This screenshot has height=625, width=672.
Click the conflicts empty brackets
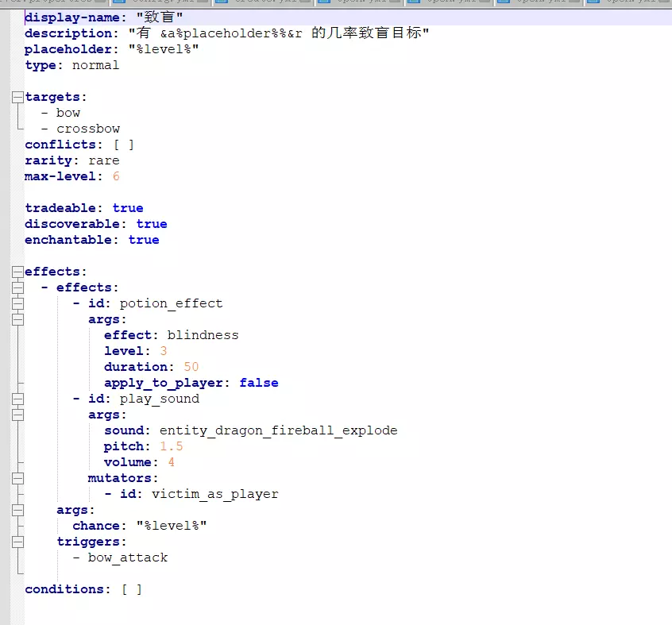124,145
